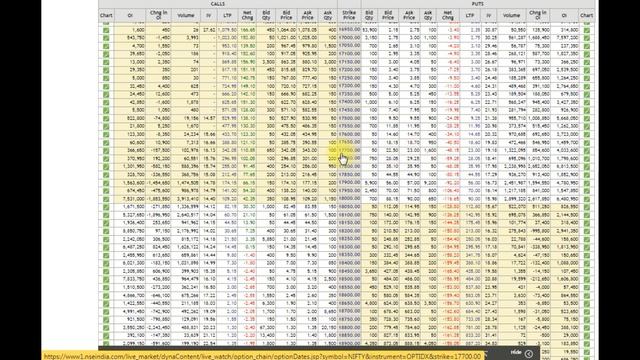Select puts bid price 484.00 for strike 18500

391,279
